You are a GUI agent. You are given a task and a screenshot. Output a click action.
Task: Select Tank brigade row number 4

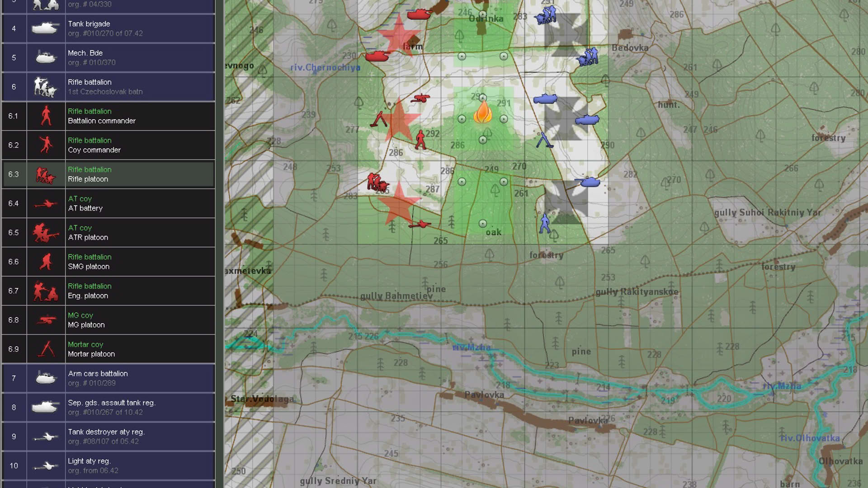click(108, 28)
